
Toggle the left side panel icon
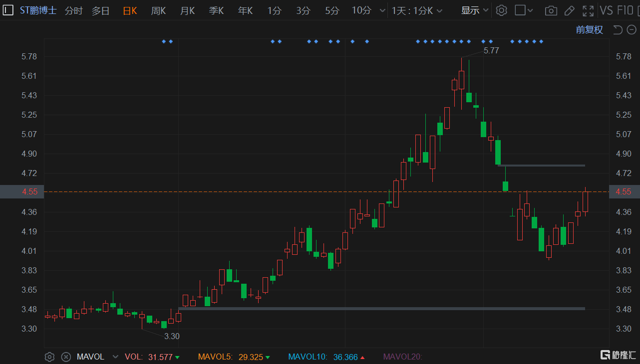(x=8, y=10)
